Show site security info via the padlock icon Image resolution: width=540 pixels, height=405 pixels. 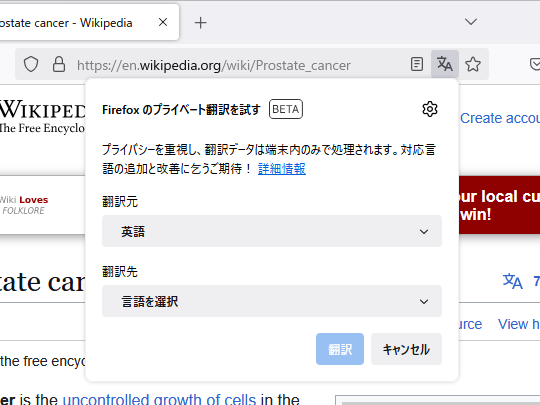coord(59,64)
